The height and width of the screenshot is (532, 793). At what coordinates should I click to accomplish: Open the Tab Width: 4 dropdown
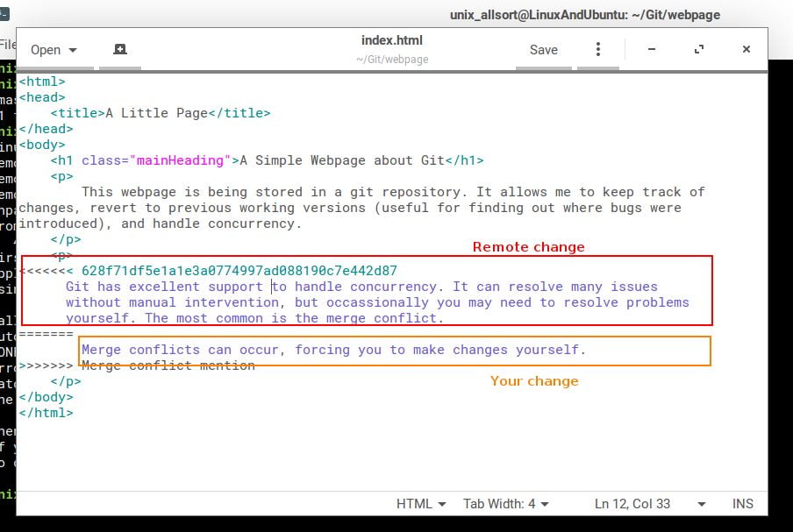click(x=506, y=504)
